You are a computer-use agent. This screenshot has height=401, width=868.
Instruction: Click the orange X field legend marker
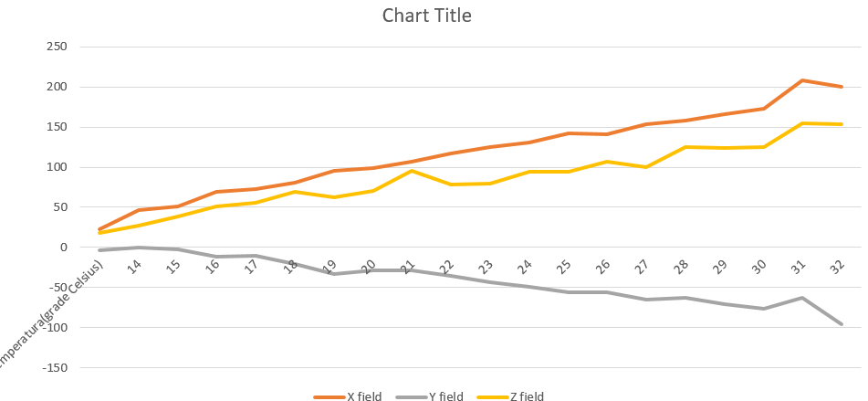click(327, 396)
